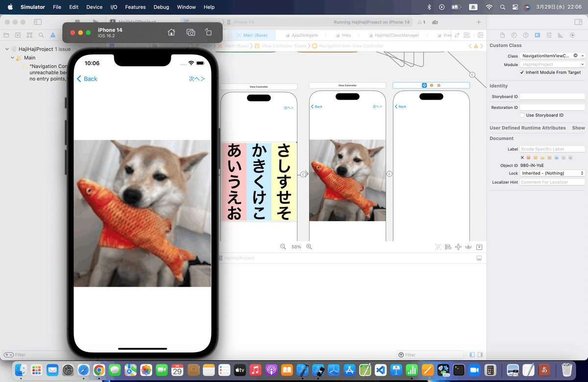
Task: Pick the blue document label color
Action: click(557, 157)
